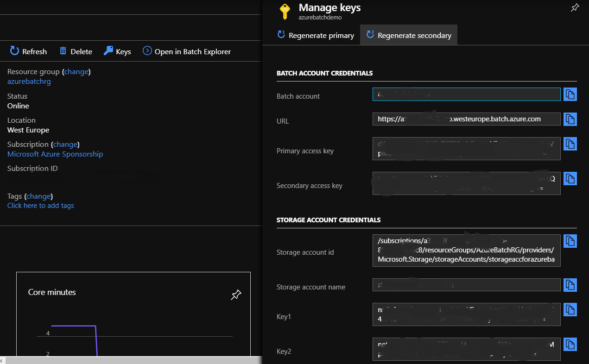The image size is (589, 364).
Task: Click the azurebatchdemo subtitle
Action: click(x=320, y=17)
